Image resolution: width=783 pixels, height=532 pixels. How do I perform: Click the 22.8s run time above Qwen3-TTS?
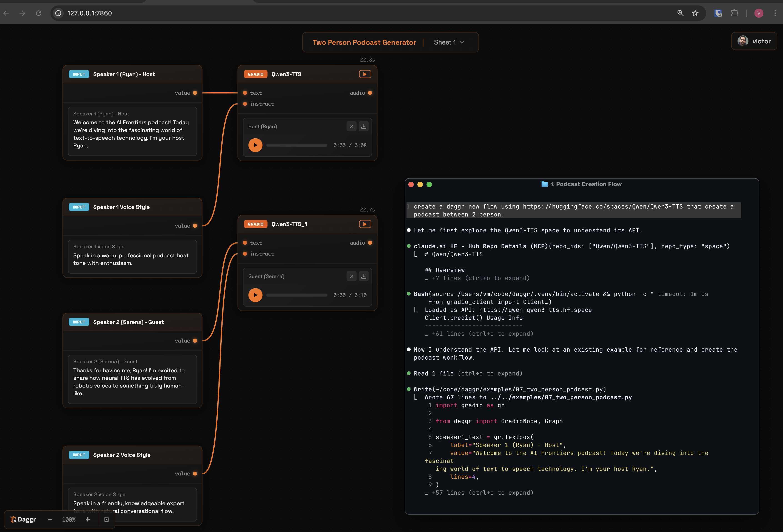[x=367, y=60]
